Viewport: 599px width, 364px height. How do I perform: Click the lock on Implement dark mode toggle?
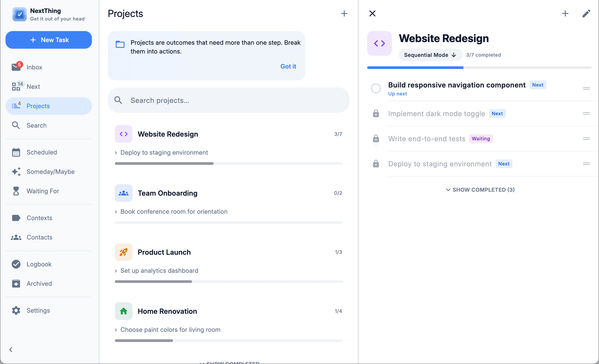click(376, 113)
